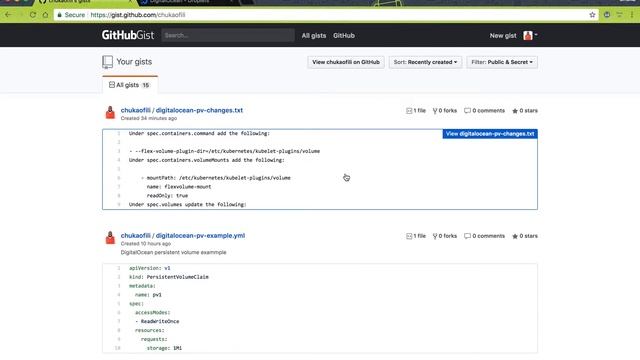The width and height of the screenshot is (640, 360).
Task: Open 0 comments for digitalocean-pv-example.yml
Action: (x=484, y=236)
